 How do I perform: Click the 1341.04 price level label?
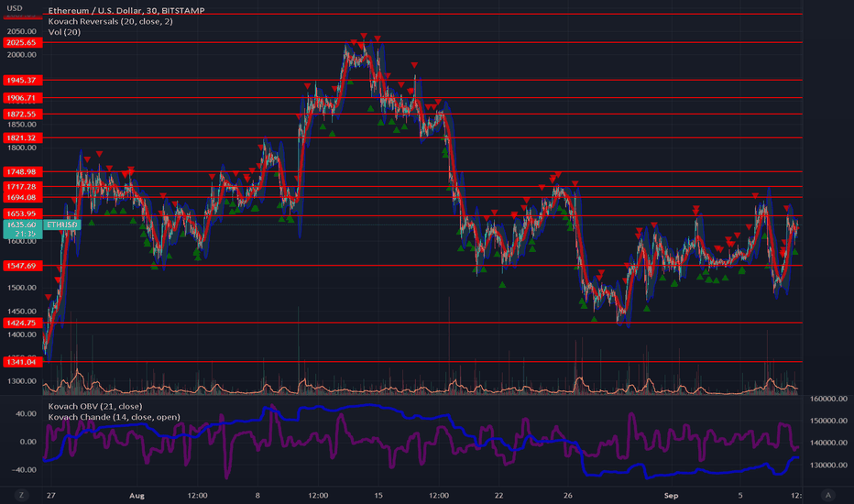click(x=22, y=362)
